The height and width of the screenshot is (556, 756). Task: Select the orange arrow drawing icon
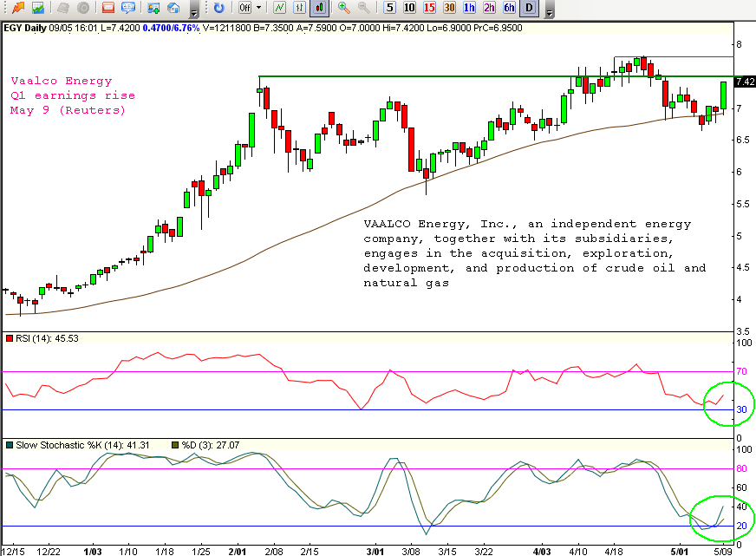coord(19,9)
